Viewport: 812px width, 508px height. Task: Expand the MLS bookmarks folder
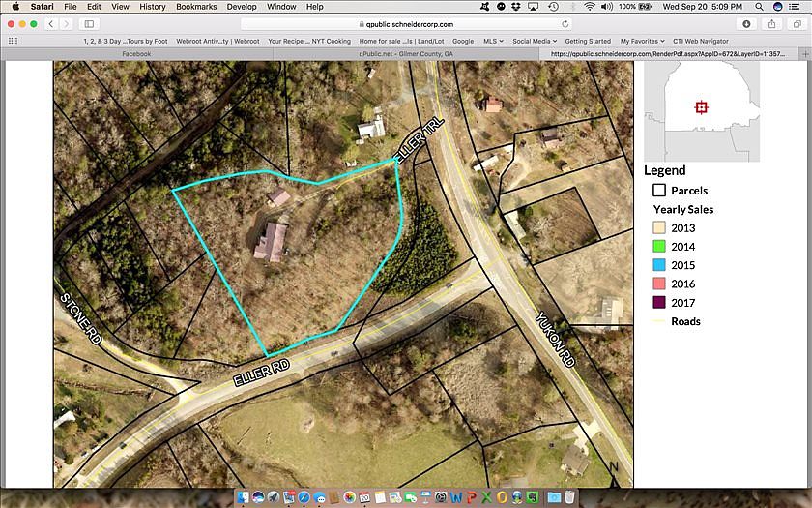(x=493, y=41)
